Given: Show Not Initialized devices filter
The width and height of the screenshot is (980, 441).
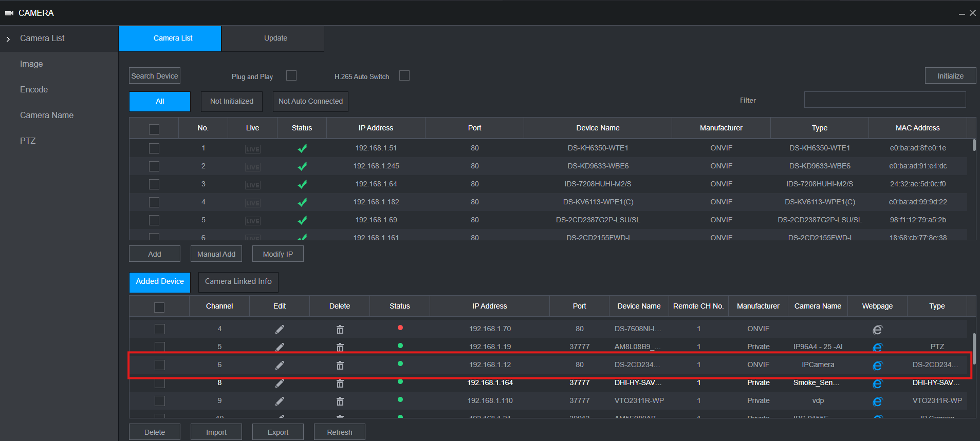Looking at the screenshot, I should point(232,102).
